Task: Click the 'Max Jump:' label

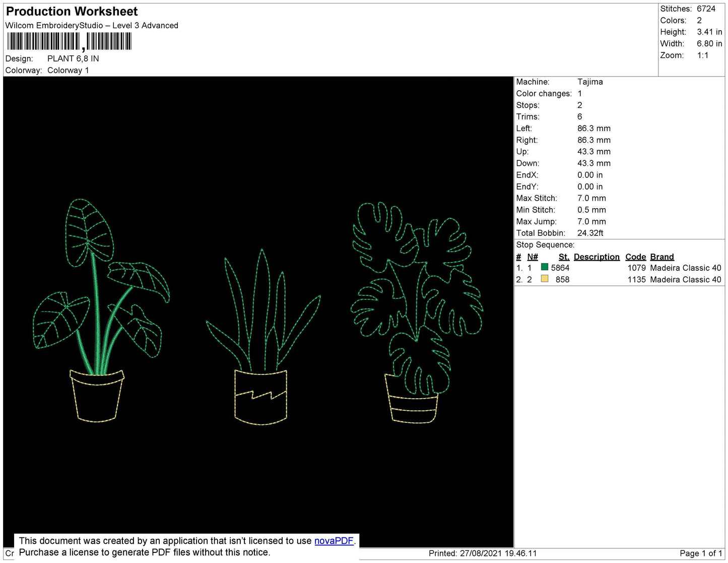Action: click(x=536, y=221)
